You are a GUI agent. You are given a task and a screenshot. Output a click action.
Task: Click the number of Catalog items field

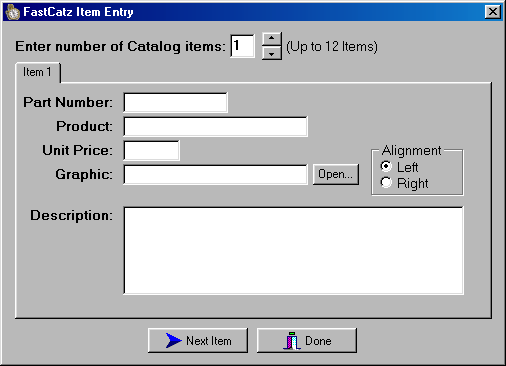(242, 46)
